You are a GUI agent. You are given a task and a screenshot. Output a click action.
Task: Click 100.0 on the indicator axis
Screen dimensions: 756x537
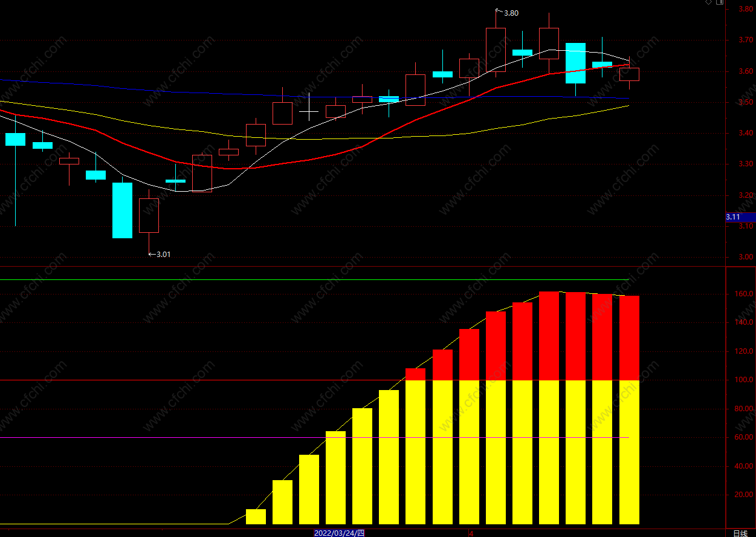click(743, 380)
